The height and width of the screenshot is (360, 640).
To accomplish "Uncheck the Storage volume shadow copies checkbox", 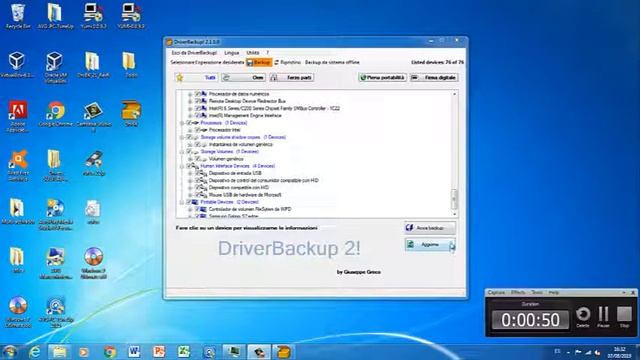I will tap(189, 137).
